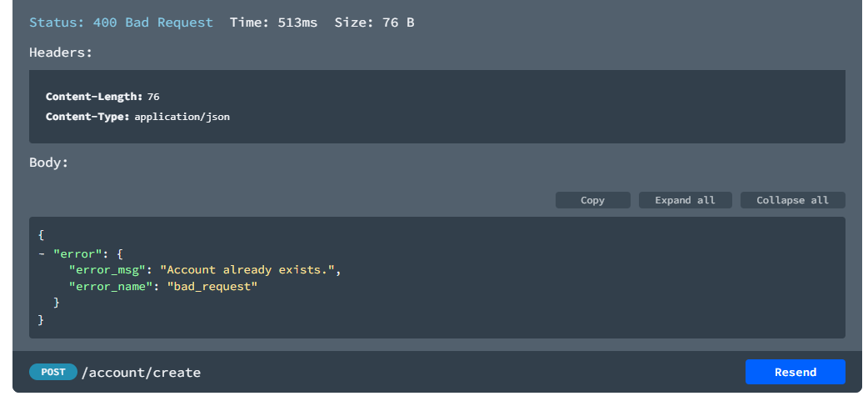The height and width of the screenshot is (396, 868).
Task: Click the Time: 513ms indicator
Action: [x=273, y=23]
